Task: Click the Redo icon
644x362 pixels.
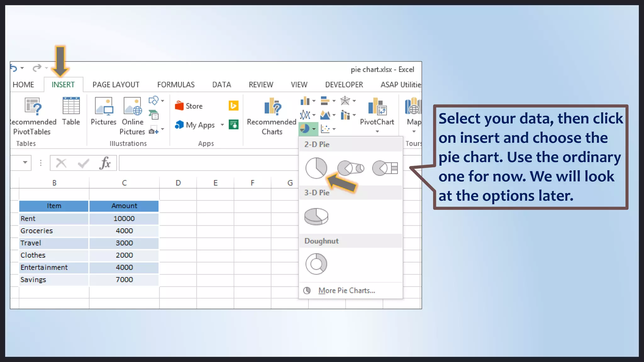Action: point(37,68)
